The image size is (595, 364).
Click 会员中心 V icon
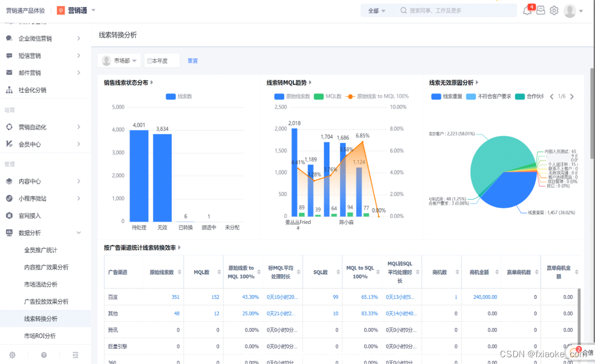[9, 144]
